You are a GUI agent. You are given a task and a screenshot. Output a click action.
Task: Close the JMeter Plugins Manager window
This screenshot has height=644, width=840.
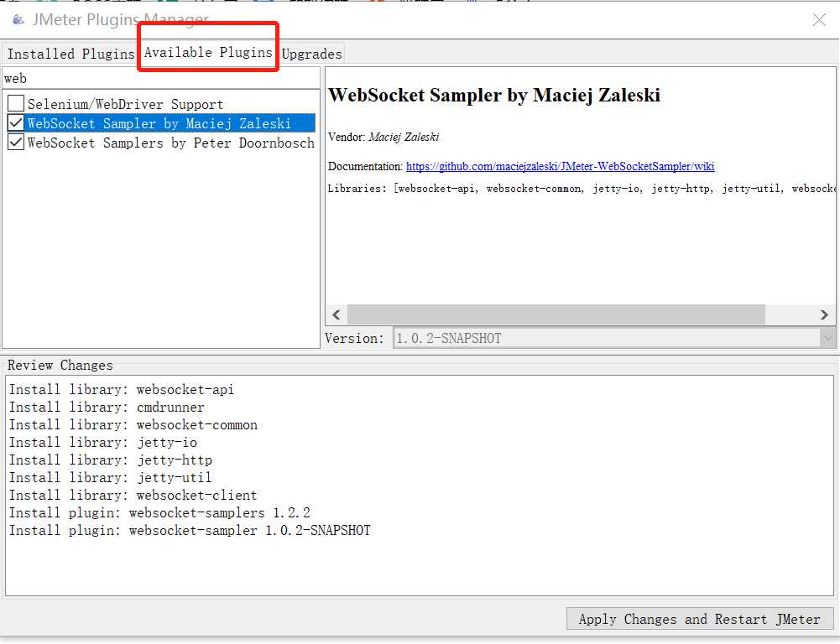tap(819, 20)
